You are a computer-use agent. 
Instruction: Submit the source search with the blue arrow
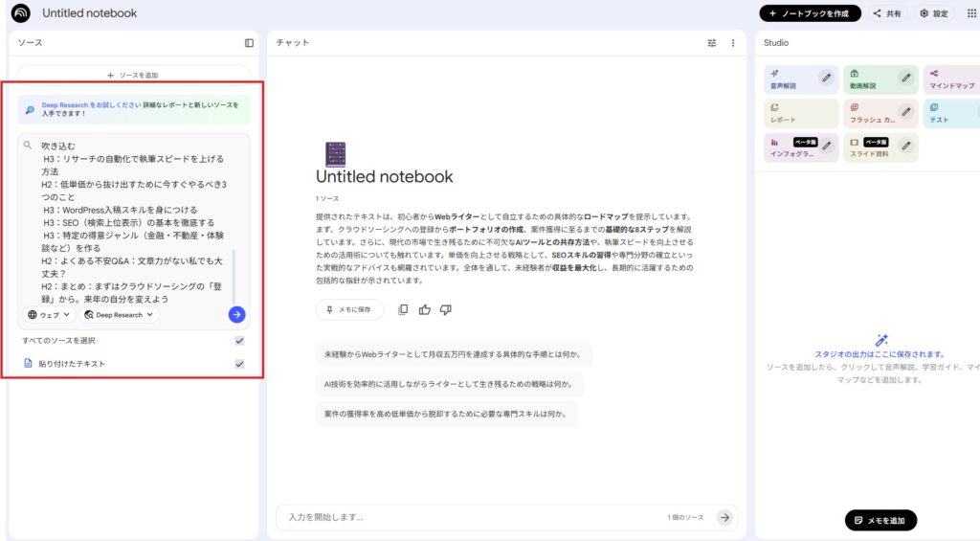pos(236,315)
